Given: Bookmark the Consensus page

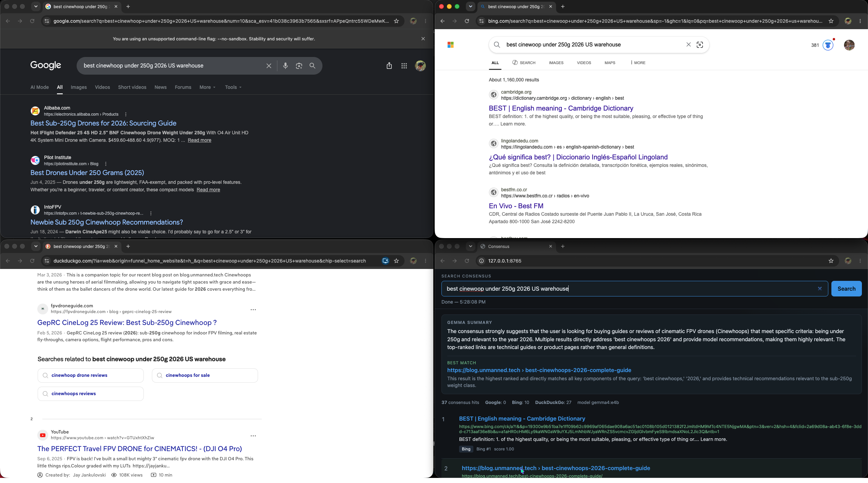Looking at the screenshot, I should coord(831,261).
